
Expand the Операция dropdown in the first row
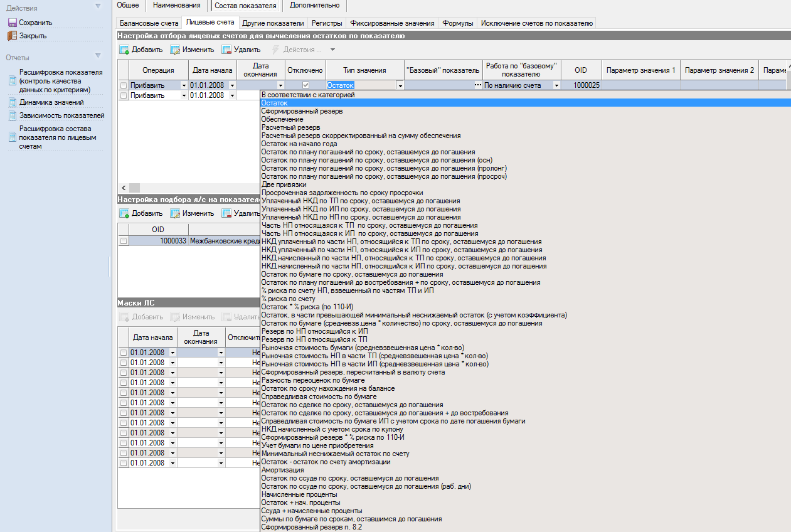pos(184,85)
